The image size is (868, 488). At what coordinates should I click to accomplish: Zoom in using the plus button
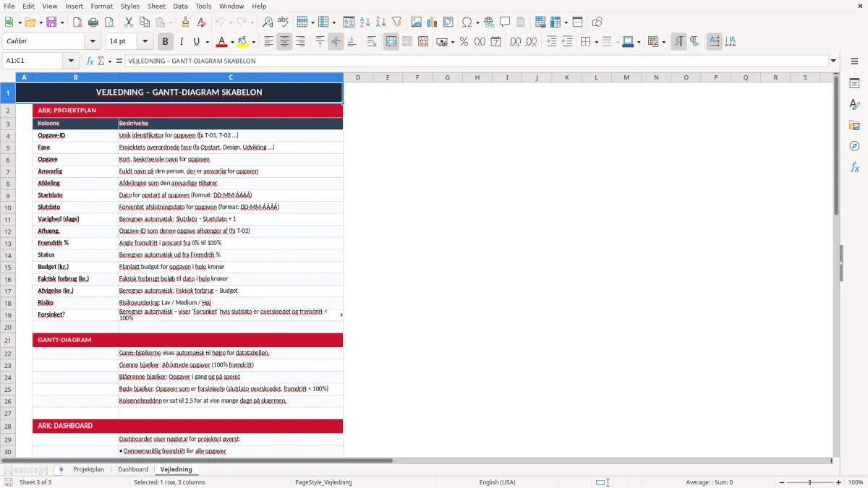(839, 482)
